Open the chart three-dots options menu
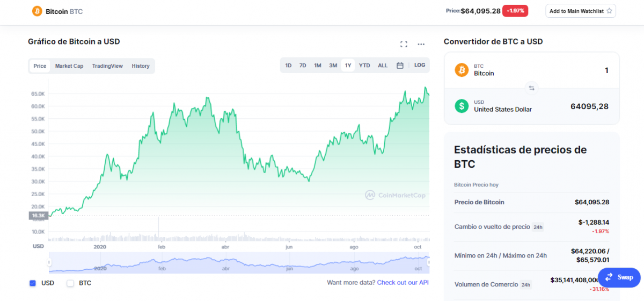 pyautogui.click(x=421, y=44)
